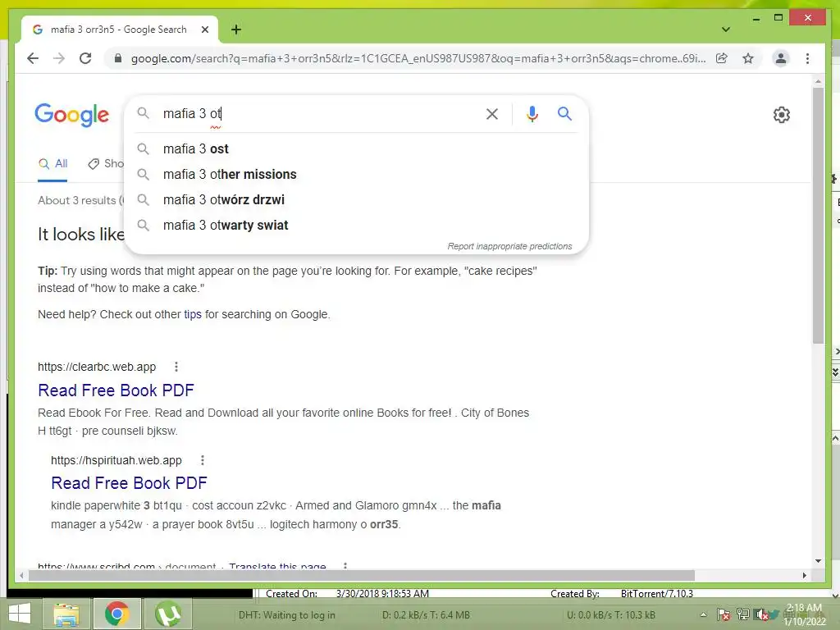Click the blue search magnifier button

point(564,113)
